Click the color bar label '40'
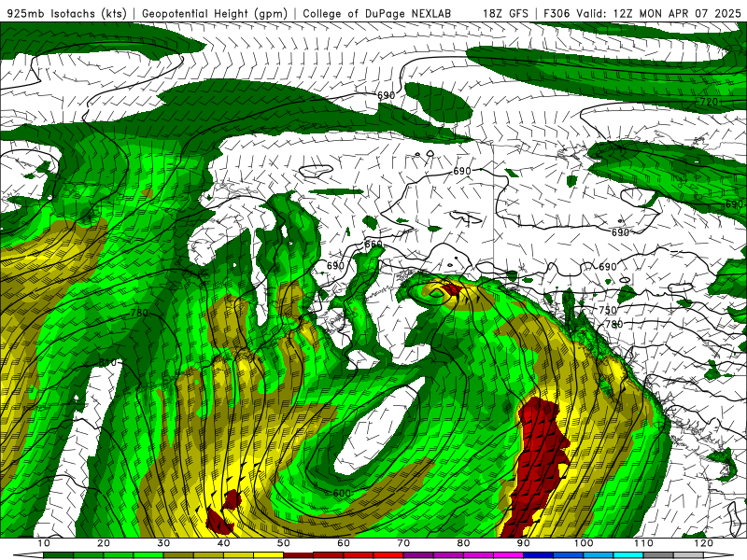Viewport: 747px width, 560px height. click(x=223, y=543)
